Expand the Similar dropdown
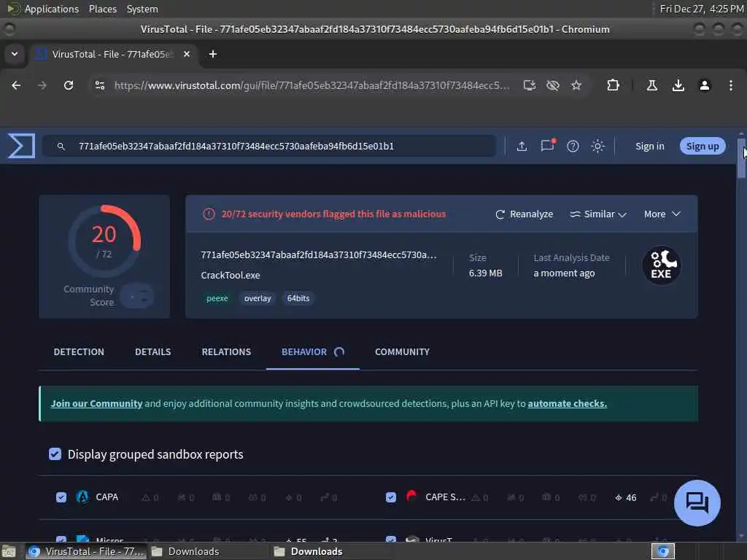This screenshot has width=747, height=560. (x=598, y=214)
